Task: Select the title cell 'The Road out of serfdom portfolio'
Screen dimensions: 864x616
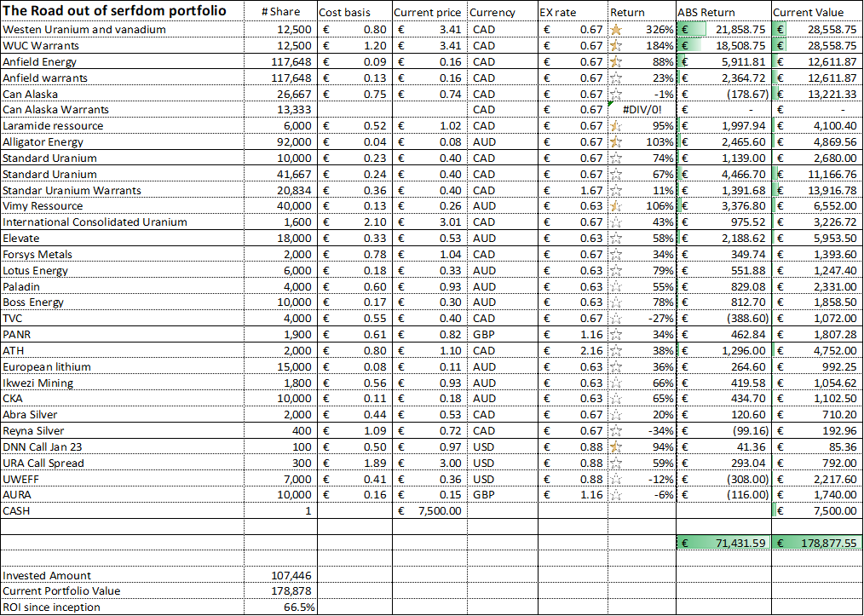Action: (x=122, y=12)
